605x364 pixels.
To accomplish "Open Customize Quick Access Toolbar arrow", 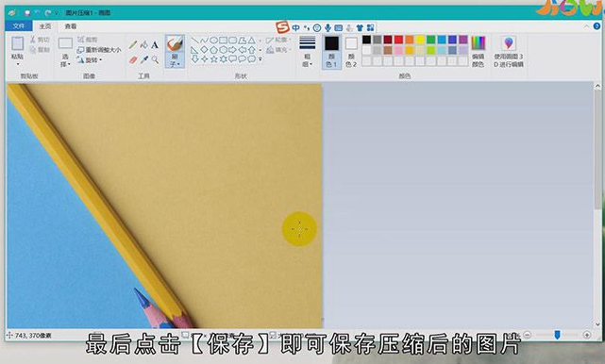I will [x=57, y=12].
